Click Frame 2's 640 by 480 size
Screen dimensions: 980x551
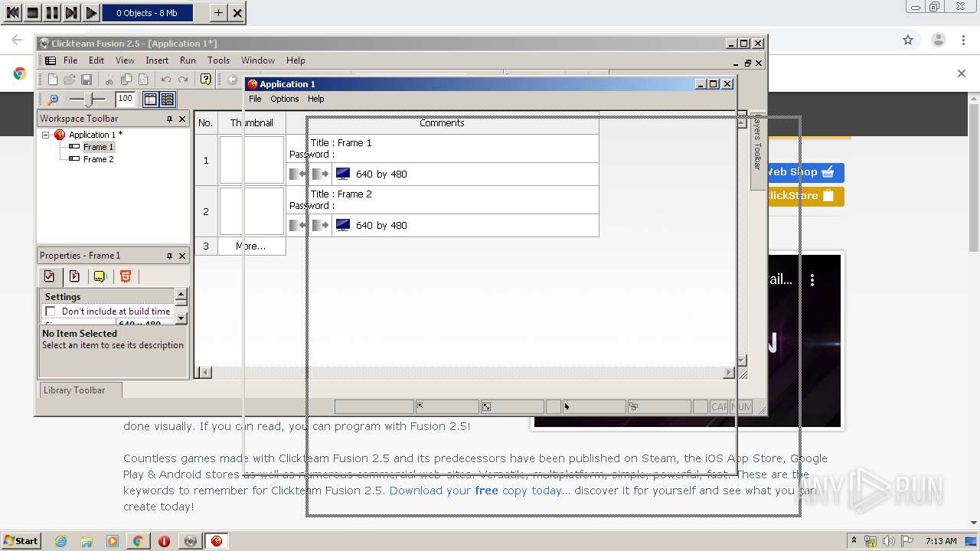pos(381,225)
